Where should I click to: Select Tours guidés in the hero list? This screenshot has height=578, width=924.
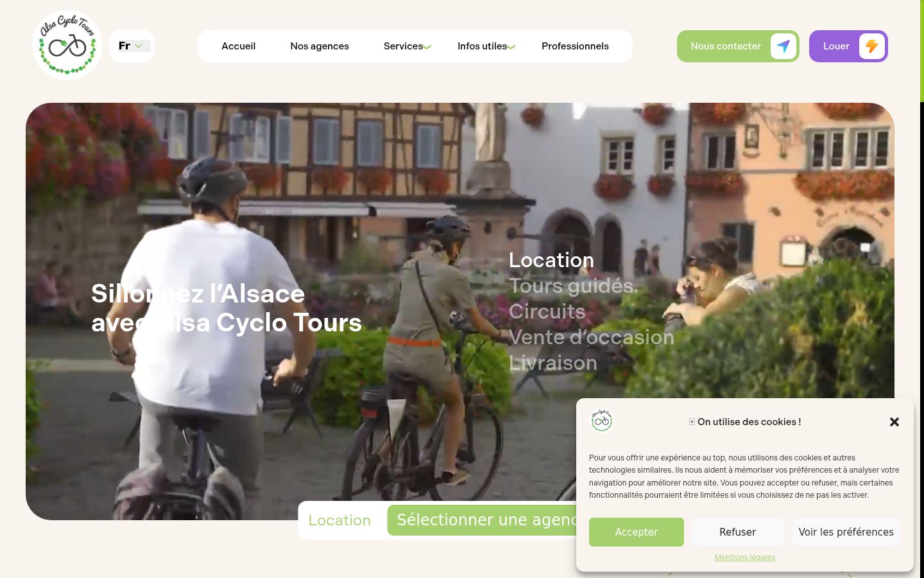[x=572, y=286]
